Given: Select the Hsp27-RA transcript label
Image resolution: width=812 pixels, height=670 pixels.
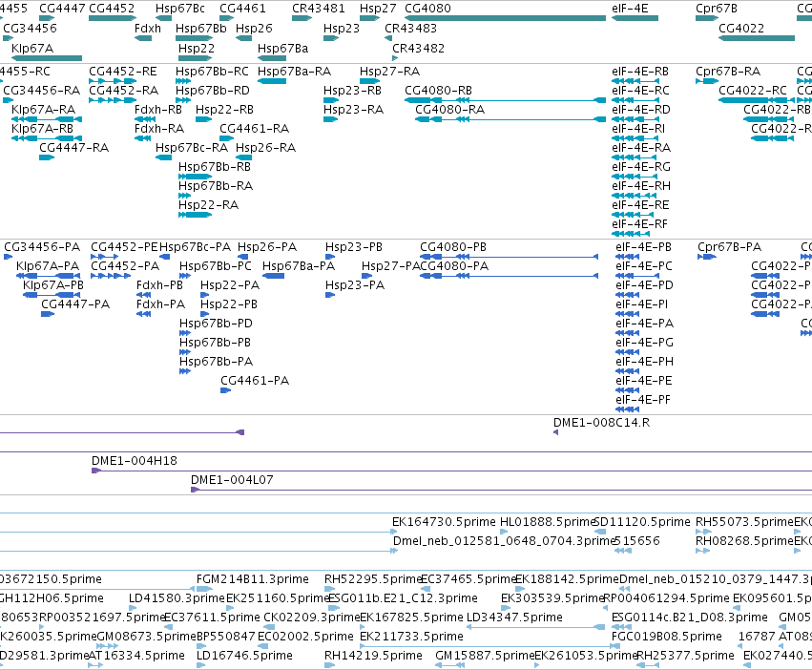Looking at the screenshot, I should [389, 71].
